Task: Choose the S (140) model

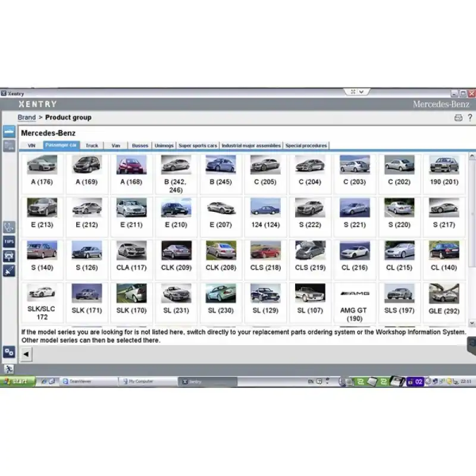Action: [42, 259]
